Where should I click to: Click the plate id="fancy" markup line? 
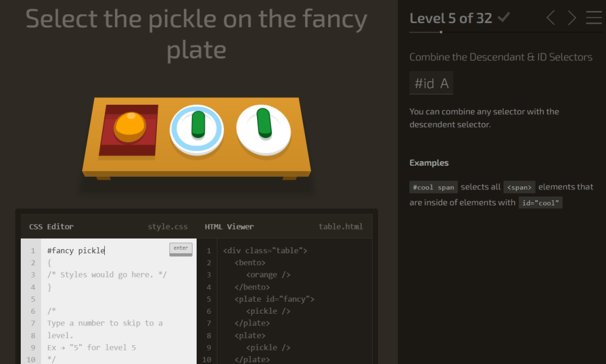point(274,299)
